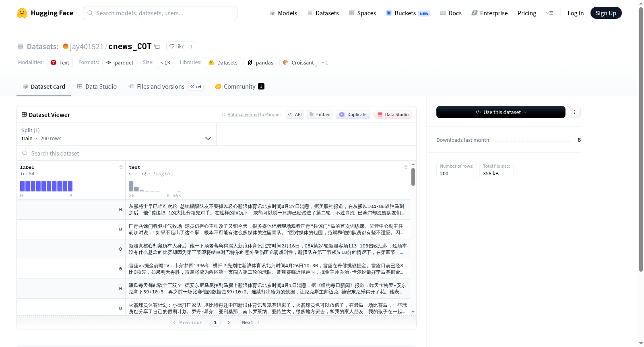Click the heart like button
This screenshot has height=347, width=644.
(177, 46)
